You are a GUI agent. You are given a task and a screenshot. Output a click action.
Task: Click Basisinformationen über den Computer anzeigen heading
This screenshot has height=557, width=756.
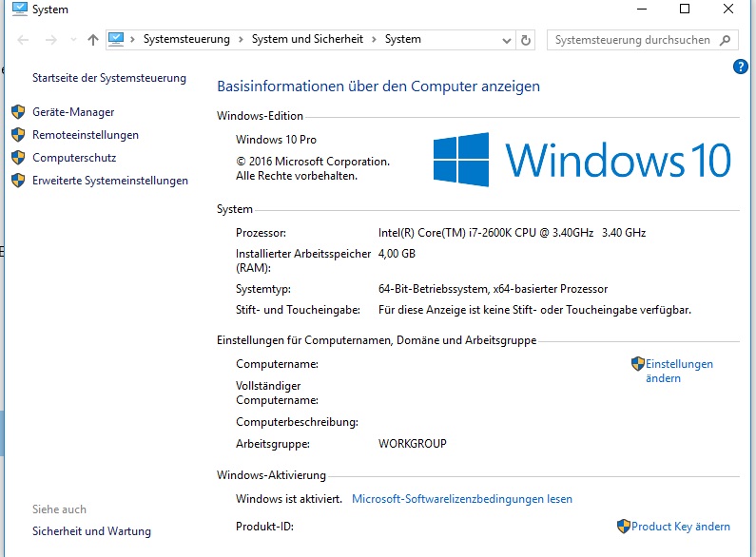(378, 86)
